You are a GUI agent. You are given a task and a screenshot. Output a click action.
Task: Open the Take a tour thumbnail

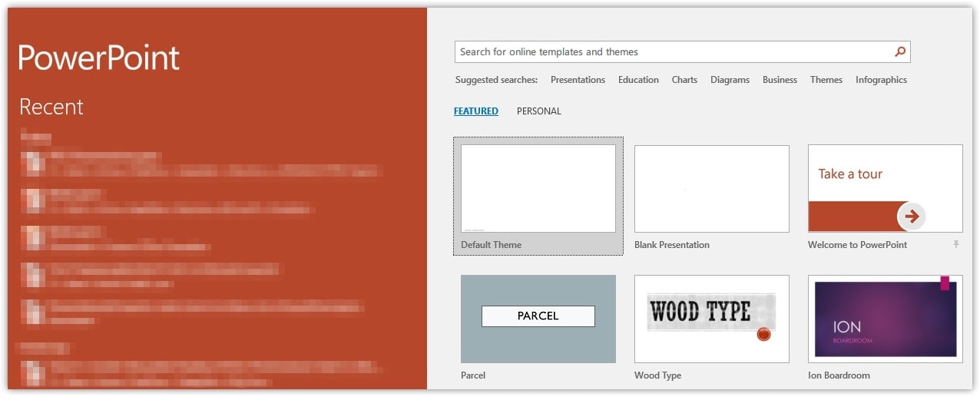pyautogui.click(x=886, y=188)
